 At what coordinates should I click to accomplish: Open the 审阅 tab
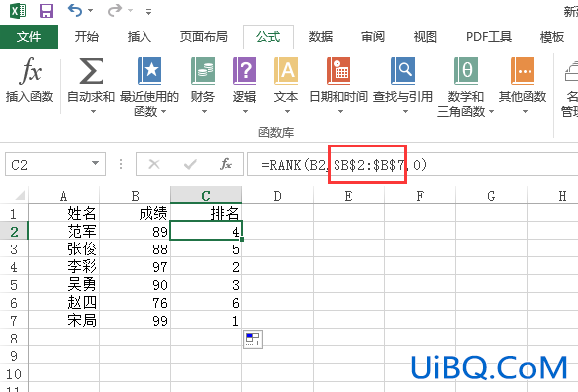pos(373,37)
